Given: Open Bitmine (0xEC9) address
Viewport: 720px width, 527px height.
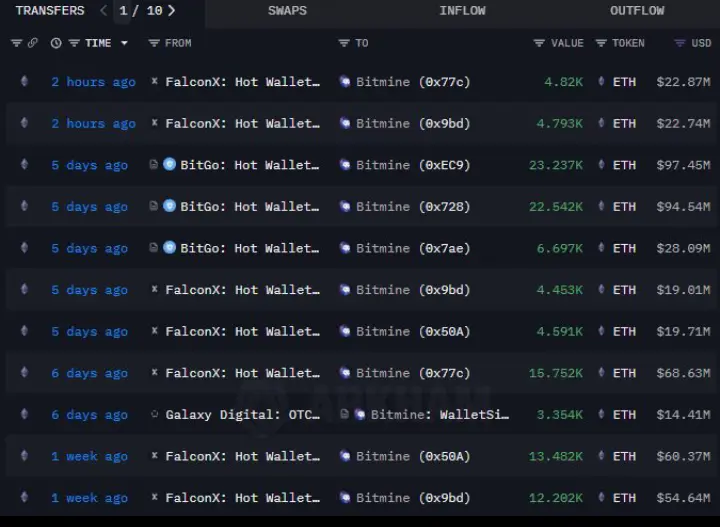Looking at the screenshot, I should (413, 165).
